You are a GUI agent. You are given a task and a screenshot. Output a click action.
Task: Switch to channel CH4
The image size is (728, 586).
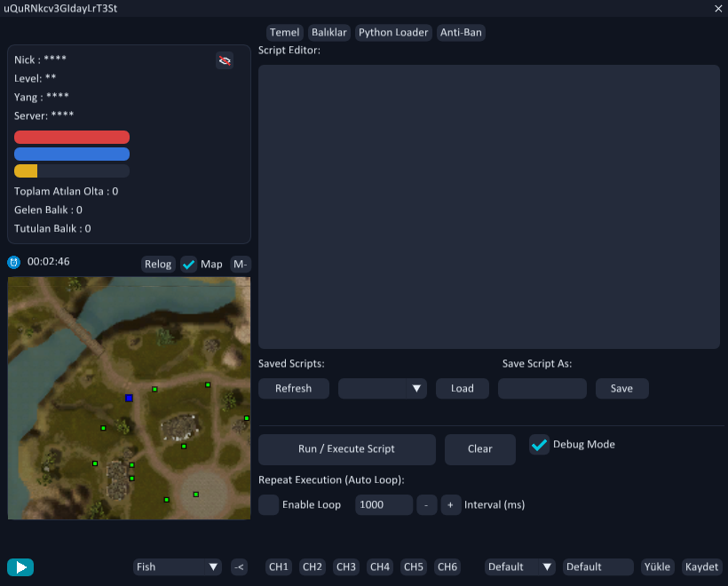(x=380, y=567)
